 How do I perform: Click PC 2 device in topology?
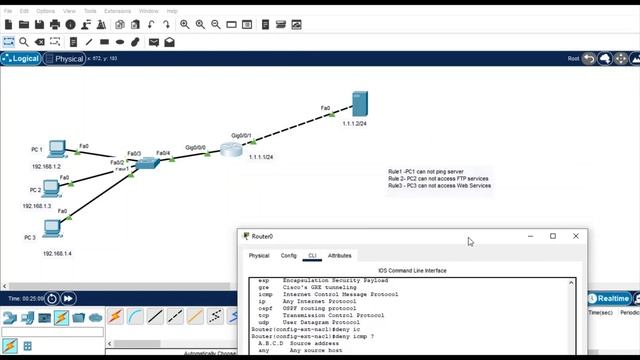tap(51, 189)
